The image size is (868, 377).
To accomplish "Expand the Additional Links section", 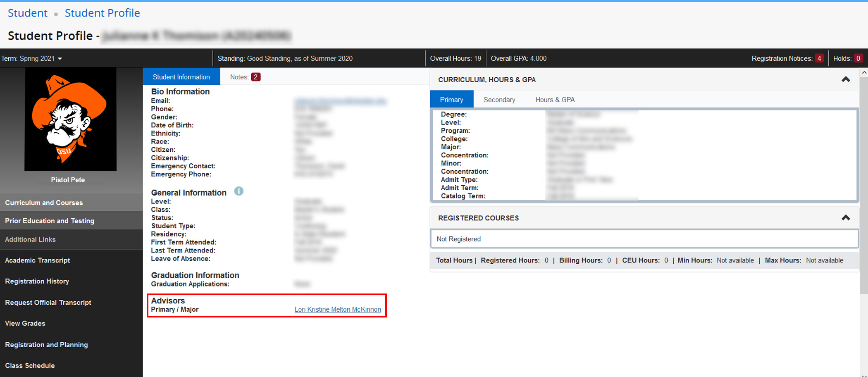I will pos(30,239).
